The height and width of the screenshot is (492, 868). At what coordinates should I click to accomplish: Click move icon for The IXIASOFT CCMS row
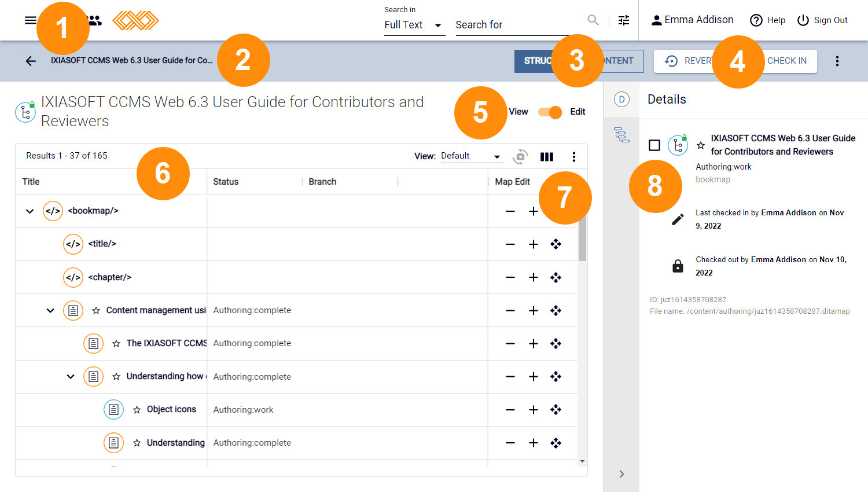pyautogui.click(x=556, y=344)
